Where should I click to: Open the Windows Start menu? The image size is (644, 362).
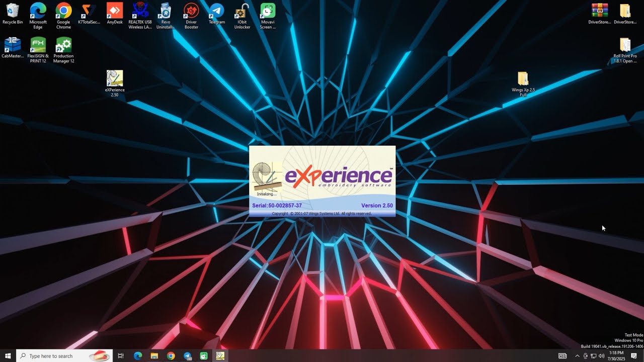coord(8,356)
